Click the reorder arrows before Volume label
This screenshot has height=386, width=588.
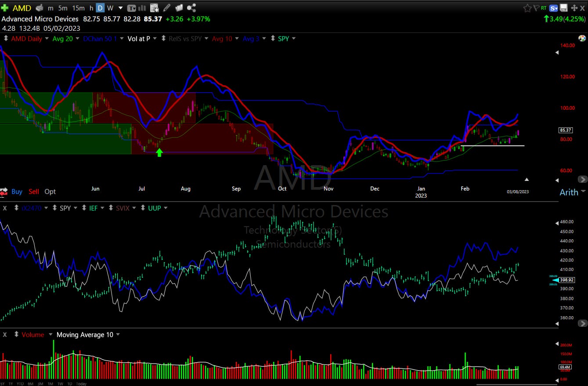click(17, 335)
